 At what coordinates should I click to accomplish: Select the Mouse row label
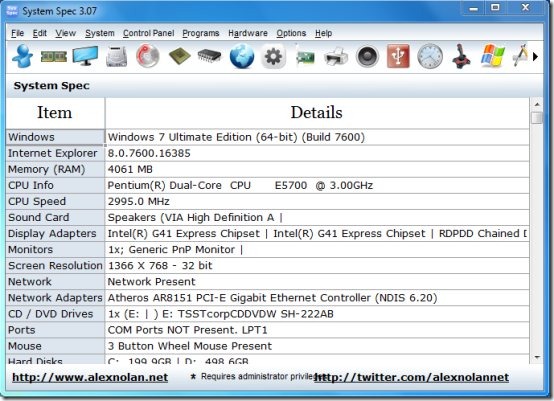coord(55,346)
